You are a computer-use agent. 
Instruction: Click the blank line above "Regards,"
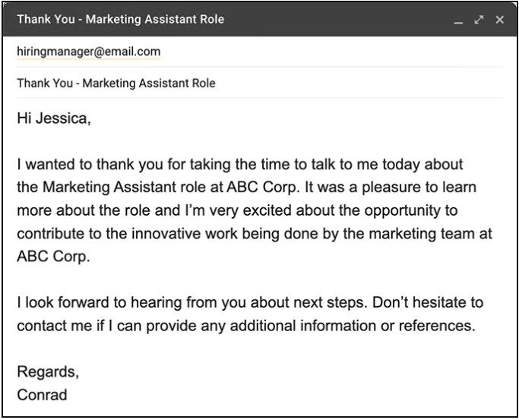[x=228, y=351]
